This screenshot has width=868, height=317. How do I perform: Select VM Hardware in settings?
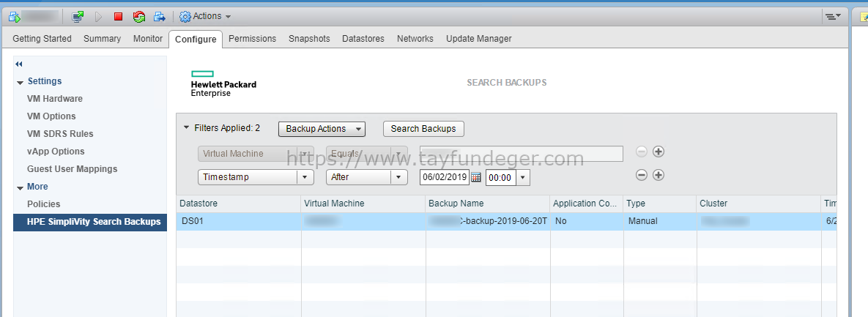[x=55, y=99]
